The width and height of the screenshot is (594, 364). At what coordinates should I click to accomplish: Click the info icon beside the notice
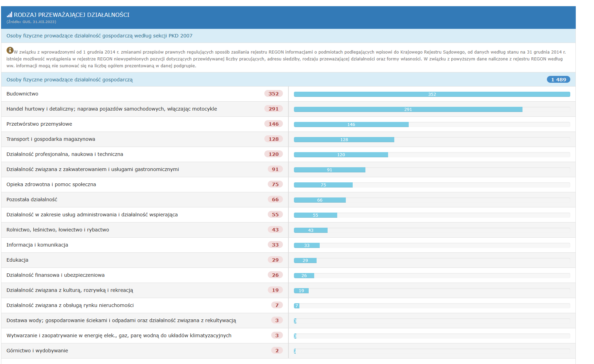pos(10,50)
